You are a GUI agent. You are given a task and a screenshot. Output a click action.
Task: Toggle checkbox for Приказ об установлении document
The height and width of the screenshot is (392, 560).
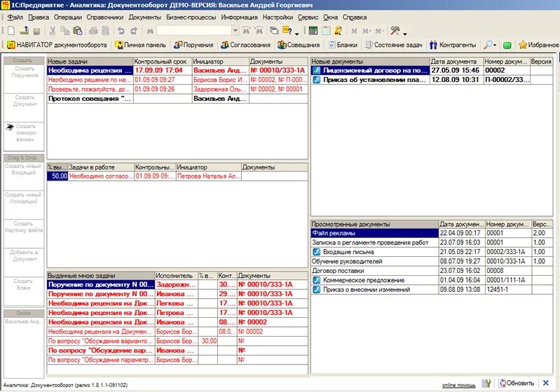click(x=316, y=80)
